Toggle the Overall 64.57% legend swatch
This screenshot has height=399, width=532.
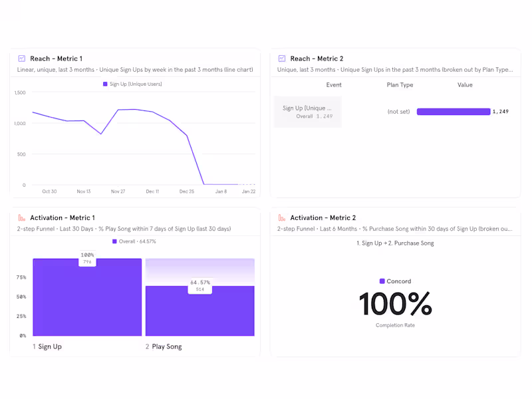click(x=114, y=241)
